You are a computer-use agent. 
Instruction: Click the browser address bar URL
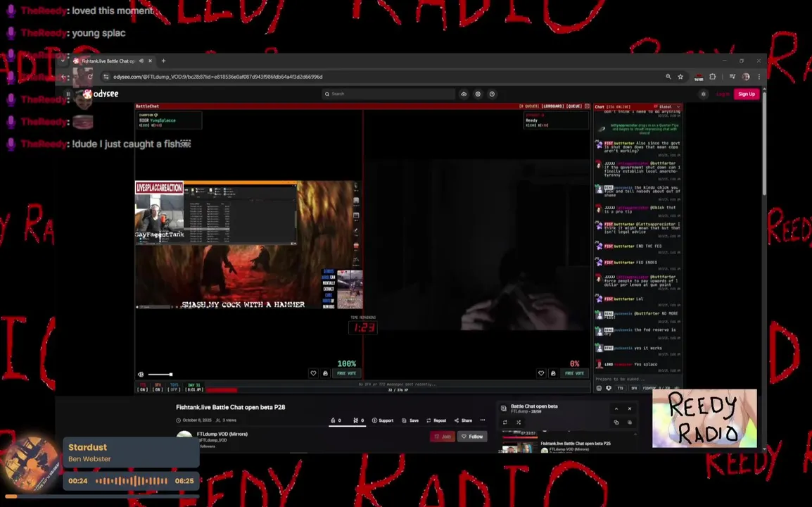click(218, 77)
